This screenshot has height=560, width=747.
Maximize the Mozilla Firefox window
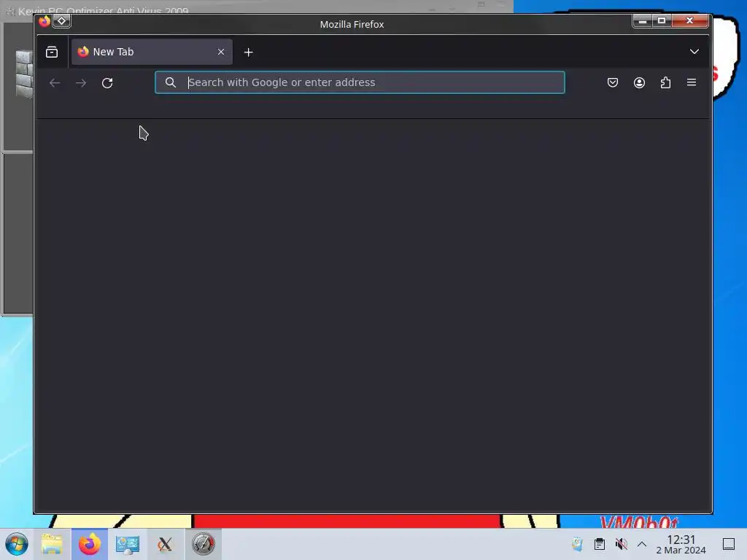(x=662, y=20)
